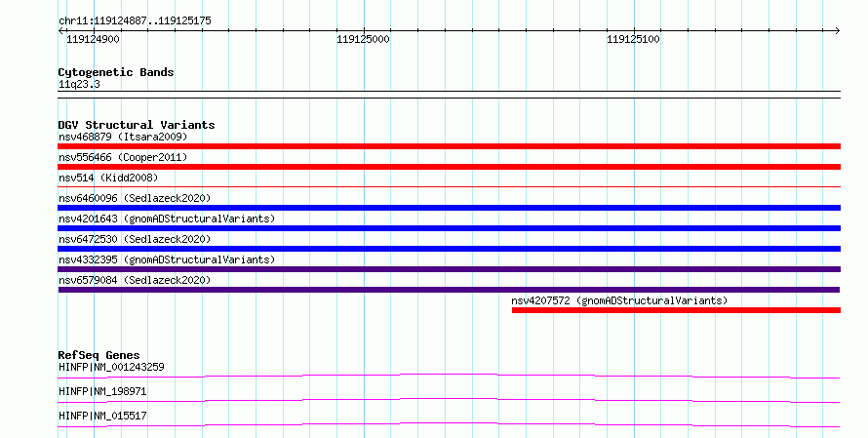This screenshot has height=438, width=868.
Task: Select the blue bar under nsv6460096
Action: (x=449, y=208)
